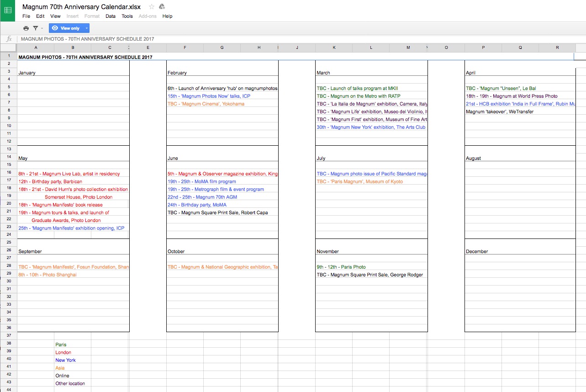Click the greyed Add-ons menu
The image size is (586, 392).
click(148, 16)
